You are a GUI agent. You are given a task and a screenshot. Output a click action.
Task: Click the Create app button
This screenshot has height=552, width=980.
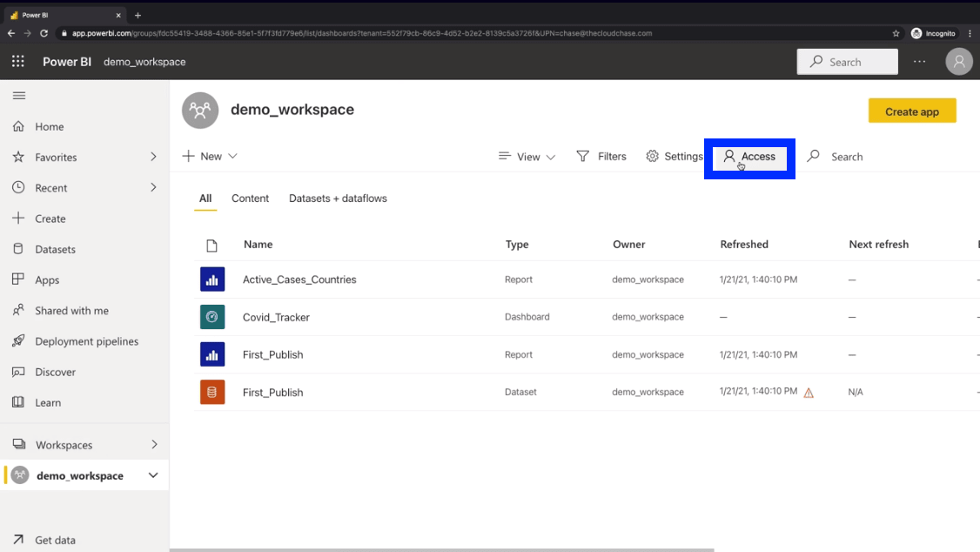tap(912, 111)
